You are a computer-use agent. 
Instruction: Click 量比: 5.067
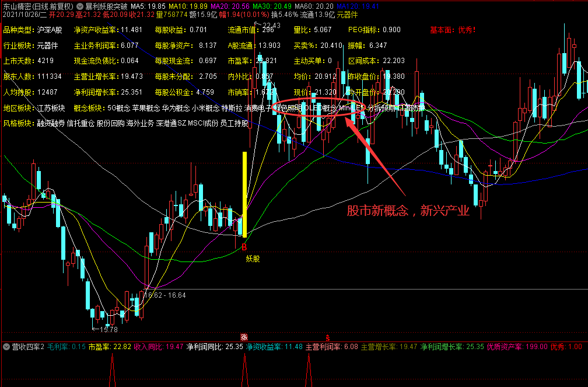tap(313, 30)
